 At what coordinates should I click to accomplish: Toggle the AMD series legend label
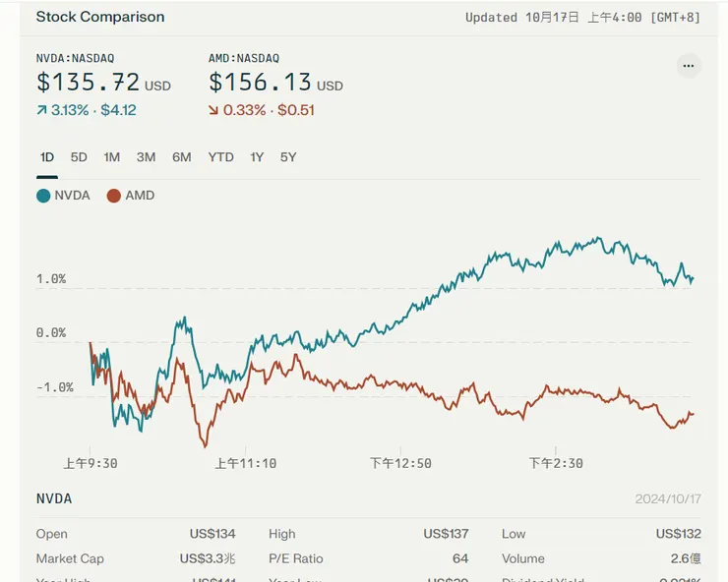140,196
